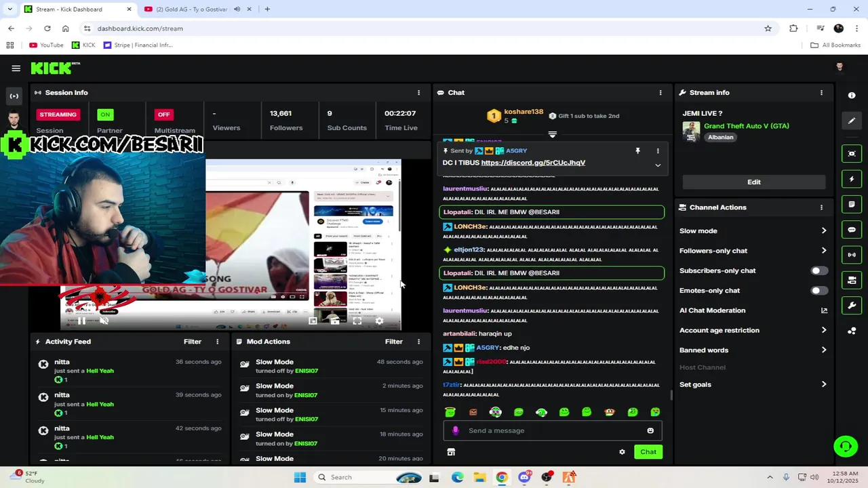Click the mushroom emote in chat bar
This screenshot has width=868, height=488.
tap(610, 412)
